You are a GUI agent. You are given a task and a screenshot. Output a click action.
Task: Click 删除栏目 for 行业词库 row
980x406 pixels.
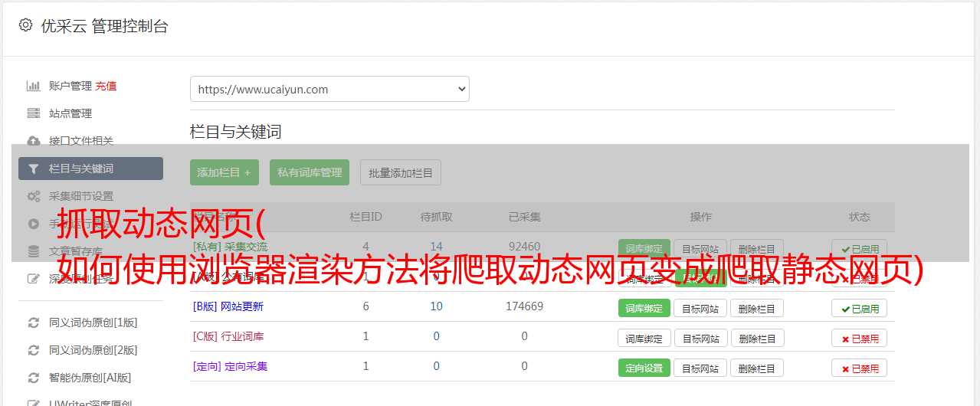pyautogui.click(x=757, y=338)
